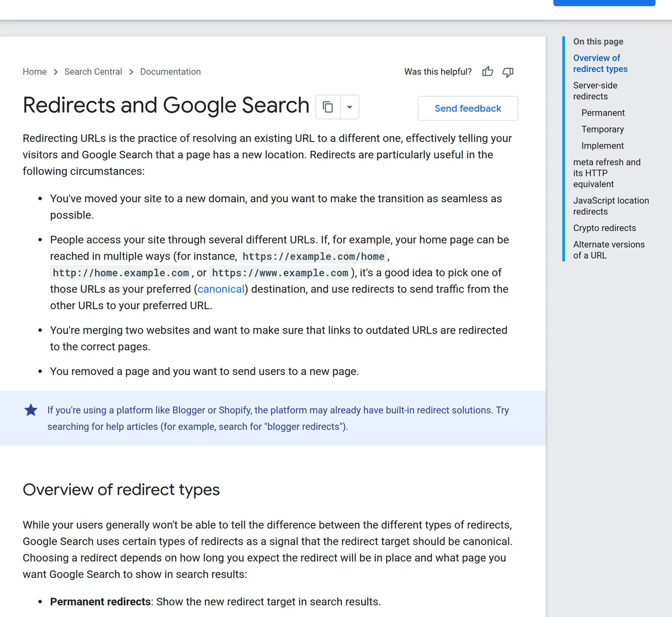Click the blue button at the top right
Screen dimensions: 672x617
click(x=604, y=3)
